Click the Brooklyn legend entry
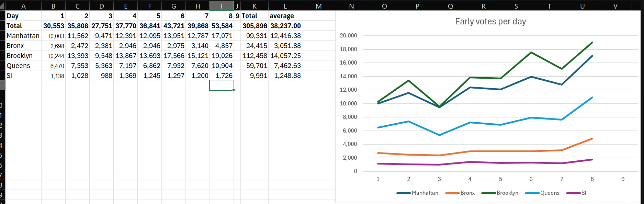 coord(500,193)
